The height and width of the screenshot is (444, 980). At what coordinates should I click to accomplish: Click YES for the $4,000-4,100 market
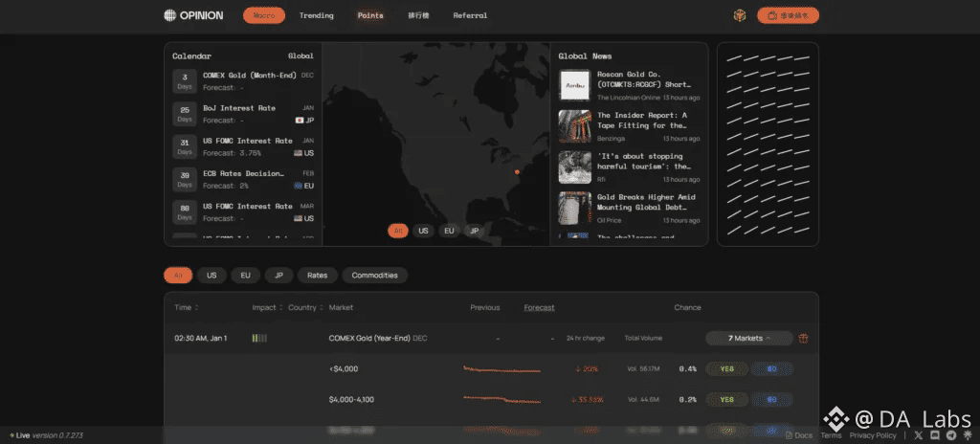[727, 400]
